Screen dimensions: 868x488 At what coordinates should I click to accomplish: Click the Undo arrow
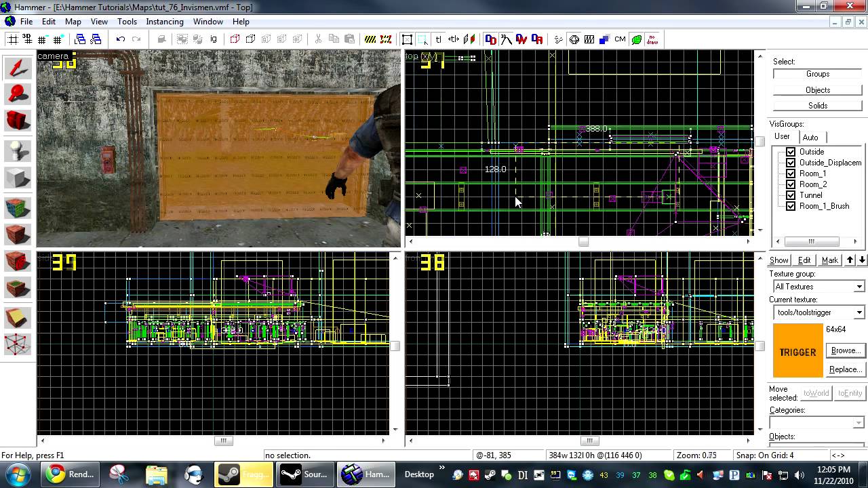point(121,39)
